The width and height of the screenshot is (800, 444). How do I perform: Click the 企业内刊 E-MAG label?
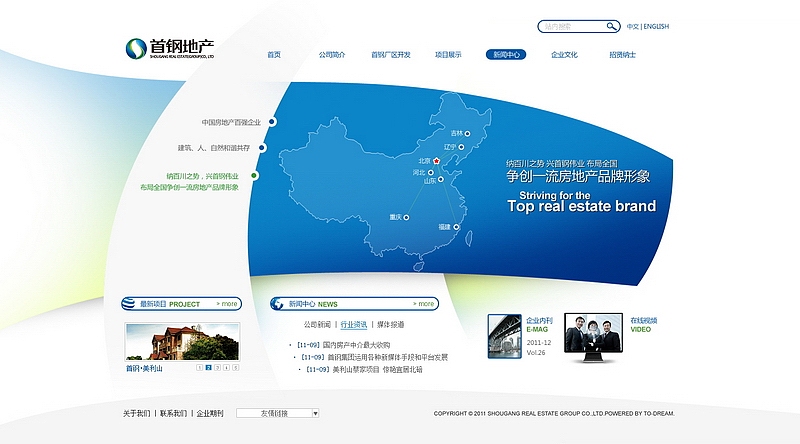click(539, 325)
